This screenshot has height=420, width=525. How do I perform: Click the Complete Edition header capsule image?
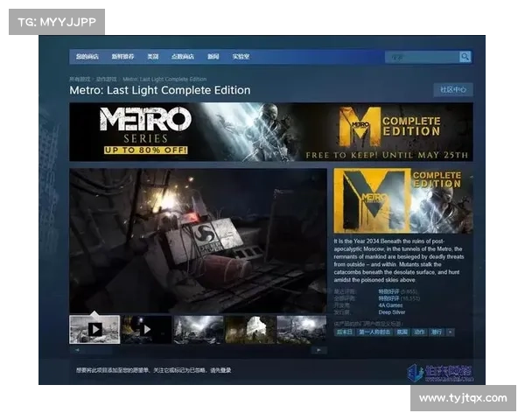(403, 200)
